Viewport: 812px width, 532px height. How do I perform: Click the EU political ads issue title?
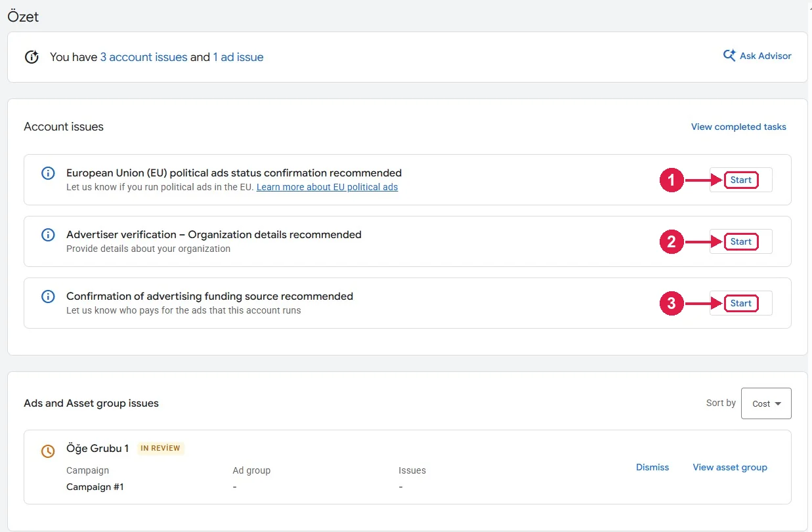point(234,173)
